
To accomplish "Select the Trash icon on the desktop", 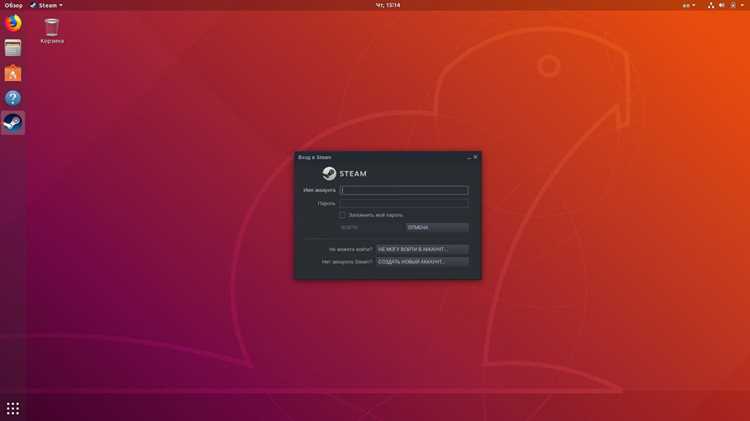I will pos(52,31).
